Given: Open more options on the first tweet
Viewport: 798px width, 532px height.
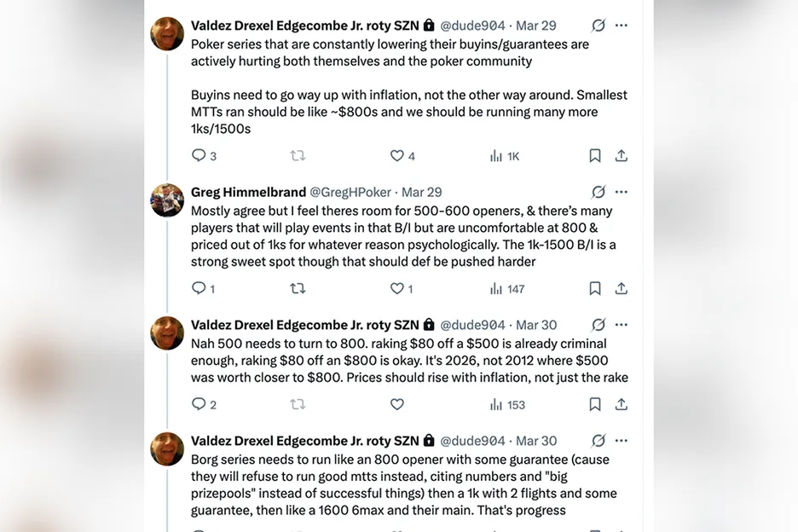Looking at the screenshot, I should tap(622, 25).
